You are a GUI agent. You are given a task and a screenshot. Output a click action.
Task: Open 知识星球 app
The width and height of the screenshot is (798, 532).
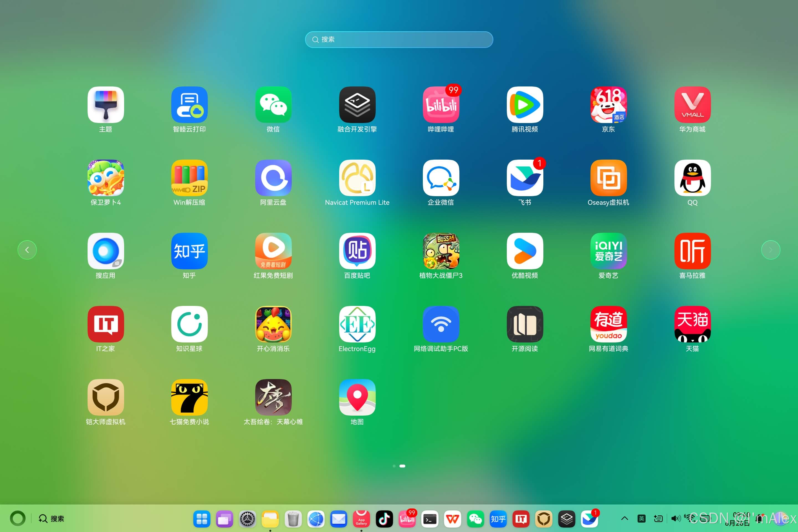tap(189, 324)
